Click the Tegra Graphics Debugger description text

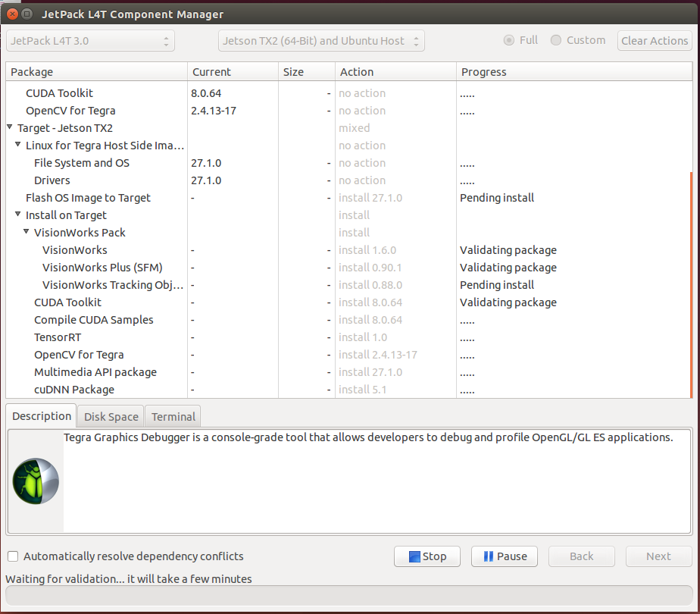[368, 437]
